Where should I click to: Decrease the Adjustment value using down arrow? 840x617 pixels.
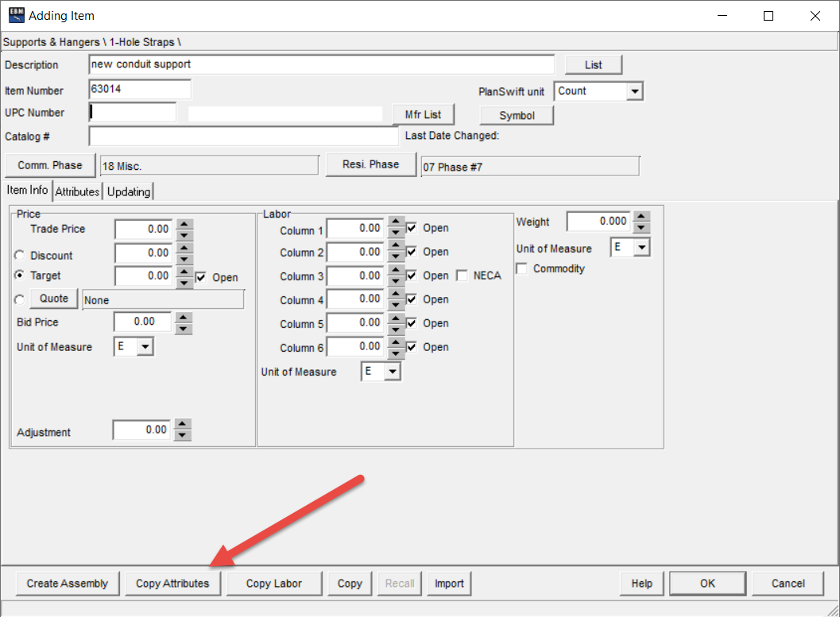(x=184, y=434)
